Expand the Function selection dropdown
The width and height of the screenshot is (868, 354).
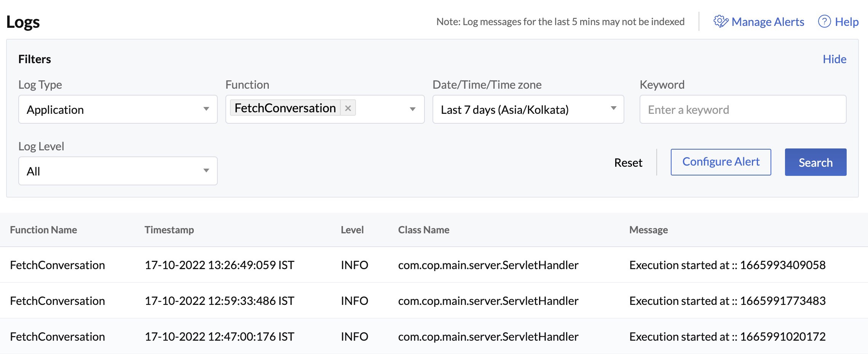[413, 110]
